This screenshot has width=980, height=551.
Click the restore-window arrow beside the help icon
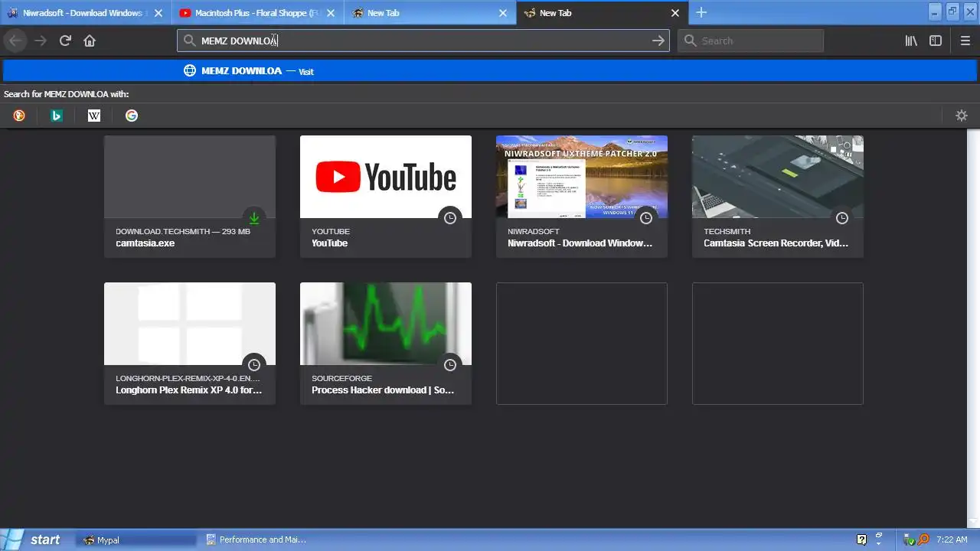point(879,537)
